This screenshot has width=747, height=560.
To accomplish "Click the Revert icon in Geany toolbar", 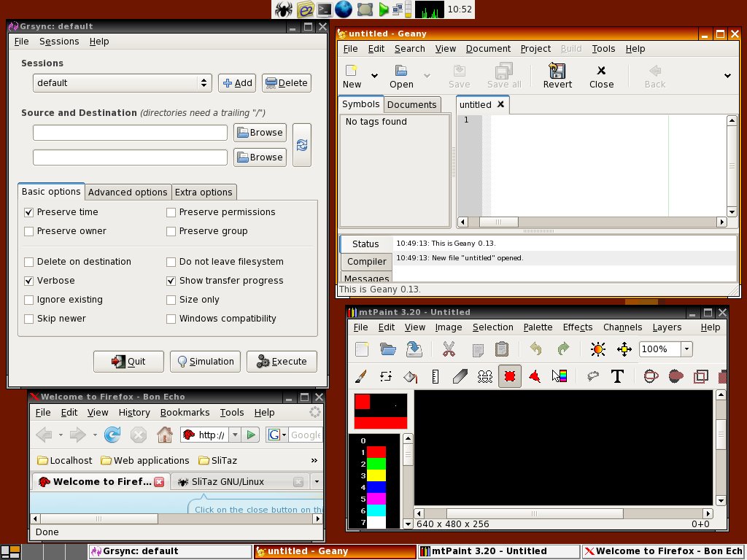I will tap(557, 76).
